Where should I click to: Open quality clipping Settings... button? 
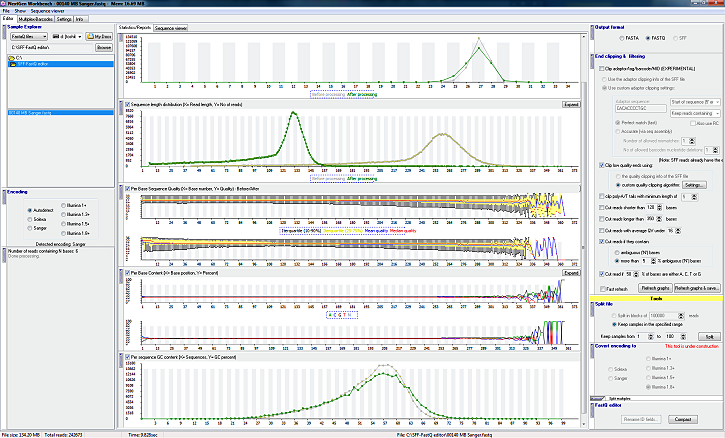694,185
